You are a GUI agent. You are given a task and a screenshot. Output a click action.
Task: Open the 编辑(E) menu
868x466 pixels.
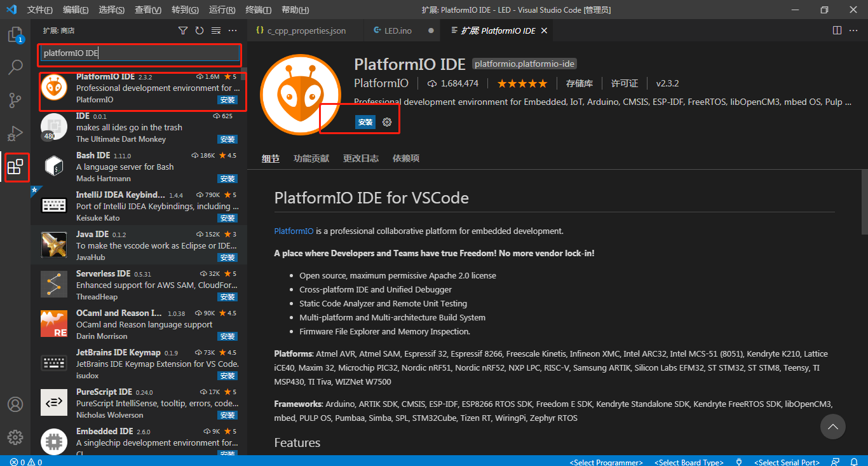click(76, 10)
